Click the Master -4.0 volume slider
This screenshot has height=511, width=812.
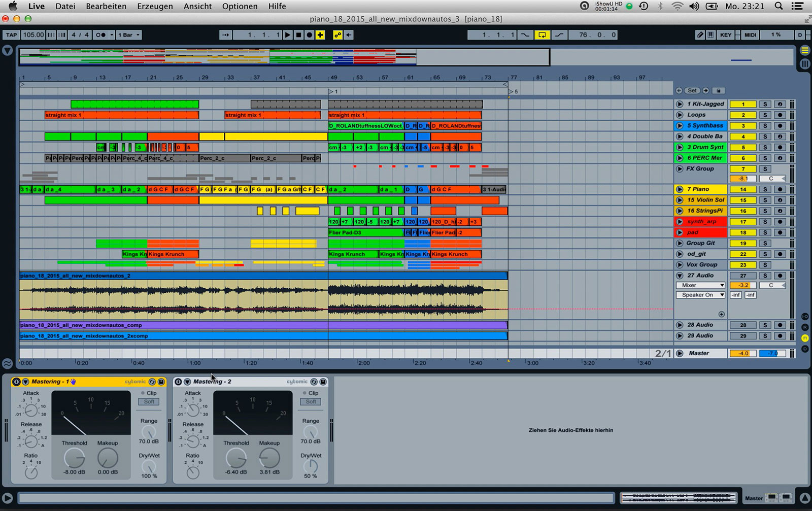[743, 353]
